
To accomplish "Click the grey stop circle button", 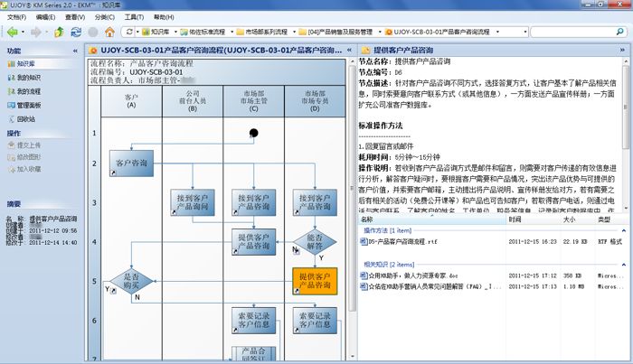I will (93, 32).
